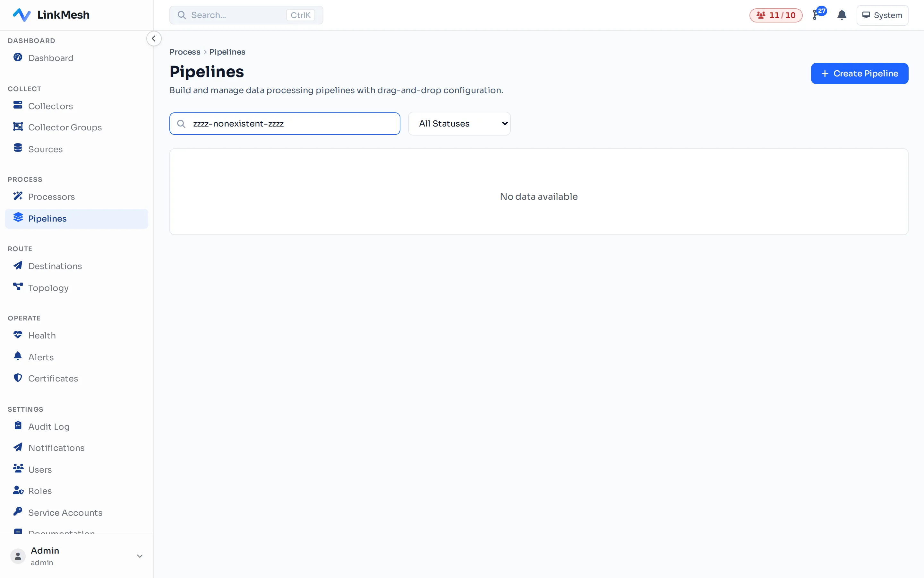Click the Notifications paper plane icon
The image size is (924, 578).
click(x=18, y=447)
